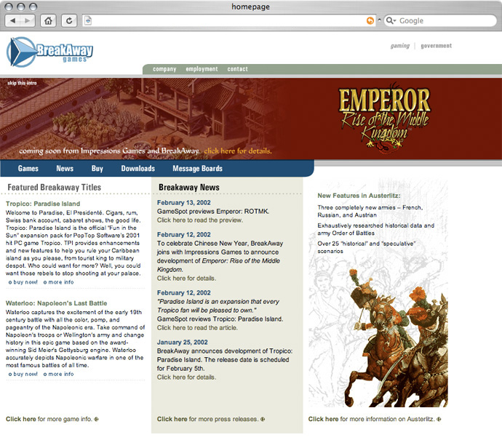Click the Emperor Rise of the Middle Kingdom logo
The width and height of the screenshot is (502, 448).
(x=385, y=118)
